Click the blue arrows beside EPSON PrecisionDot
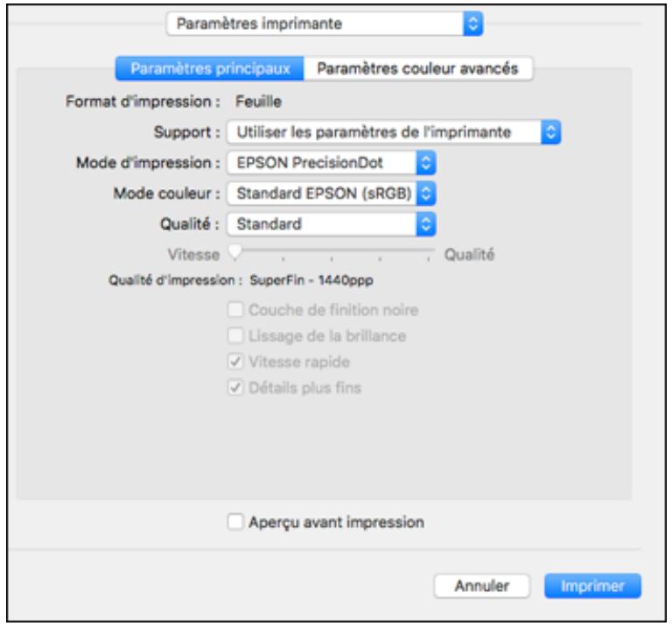The image size is (672, 626). [426, 163]
